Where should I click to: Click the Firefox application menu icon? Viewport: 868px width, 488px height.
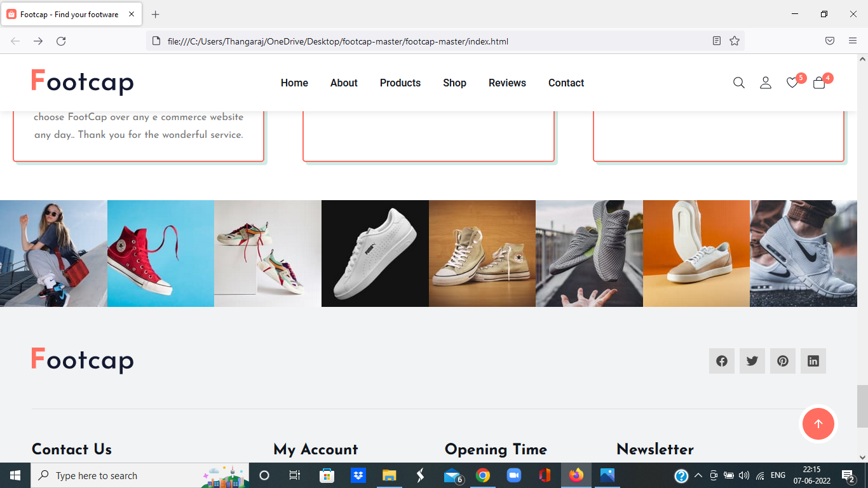click(853, 41)
